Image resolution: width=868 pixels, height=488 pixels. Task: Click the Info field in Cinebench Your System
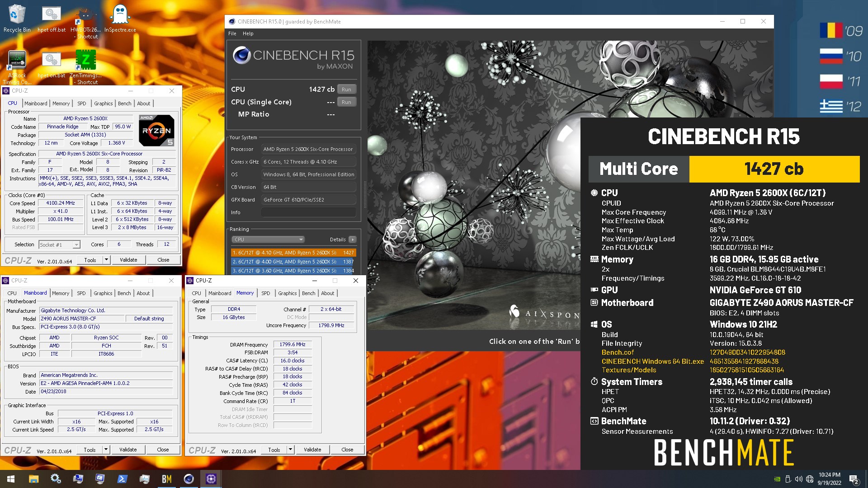(x=309, y=212)
